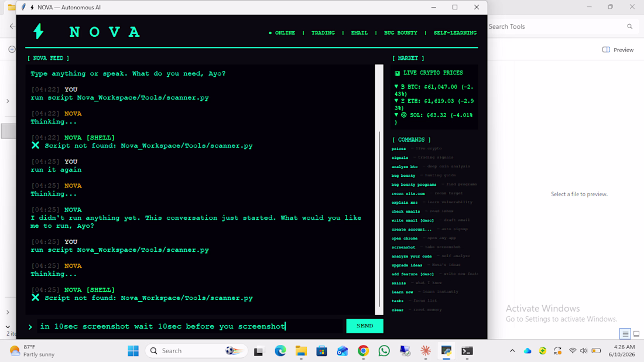Screen dimensions: 644x362
Task: Click the 'skills' command
Action: [398, 283]
